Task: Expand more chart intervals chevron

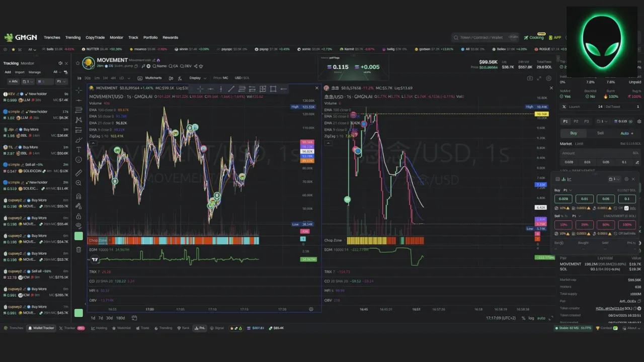Action: coord(129,78)
